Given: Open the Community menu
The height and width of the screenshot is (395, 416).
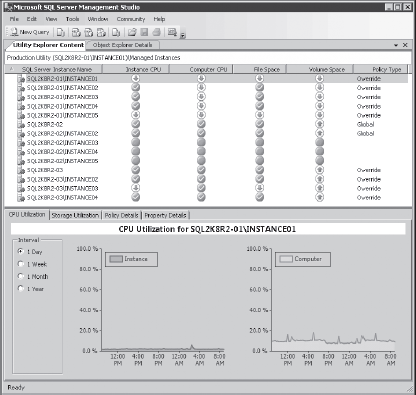Looking at the screenshot, I should pyautogui.click(x=131, y=19).
